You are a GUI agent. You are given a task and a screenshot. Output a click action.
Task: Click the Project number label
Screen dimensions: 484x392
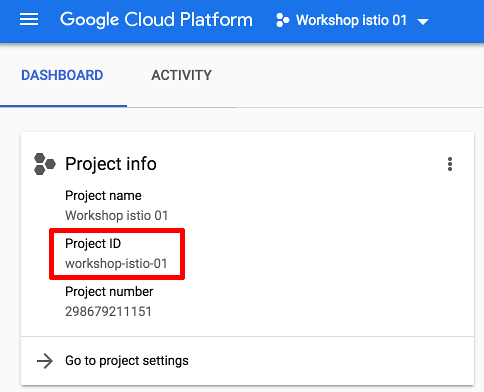(109, 292)
